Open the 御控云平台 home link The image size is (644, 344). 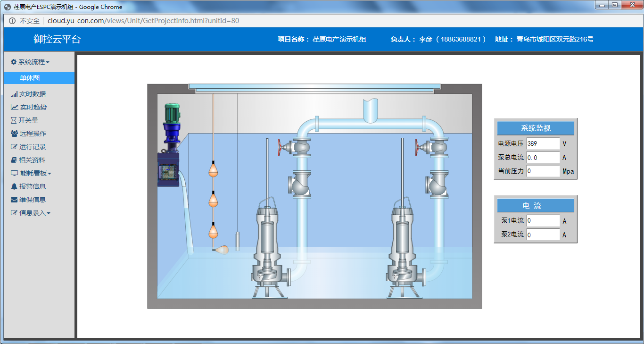(57, 39)
